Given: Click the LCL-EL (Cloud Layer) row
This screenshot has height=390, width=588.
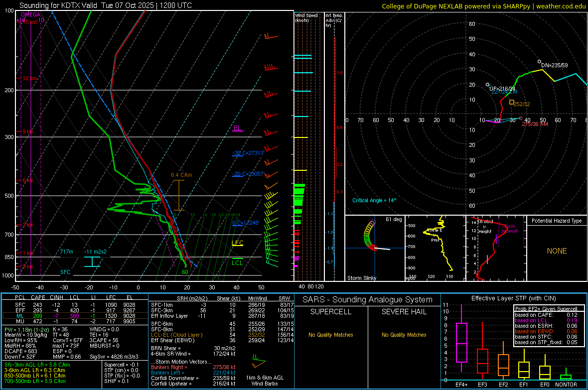Looking at the screenshot, I should (x=222, y=335).
